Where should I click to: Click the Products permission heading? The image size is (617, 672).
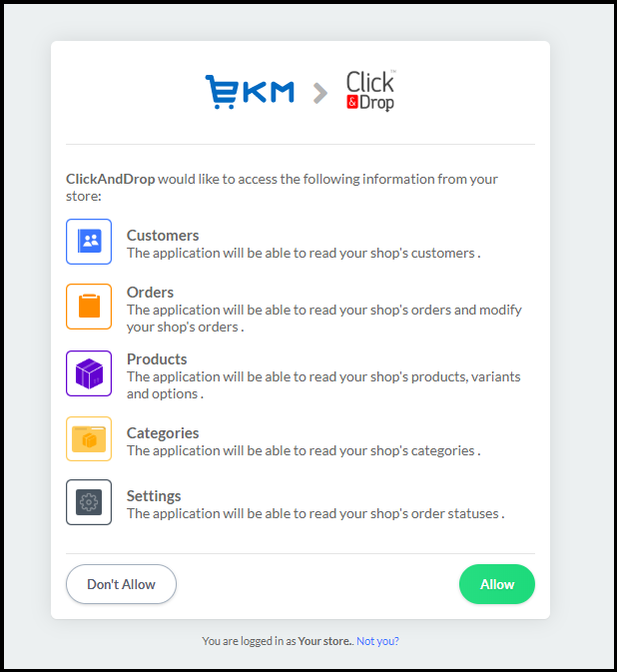157,359
